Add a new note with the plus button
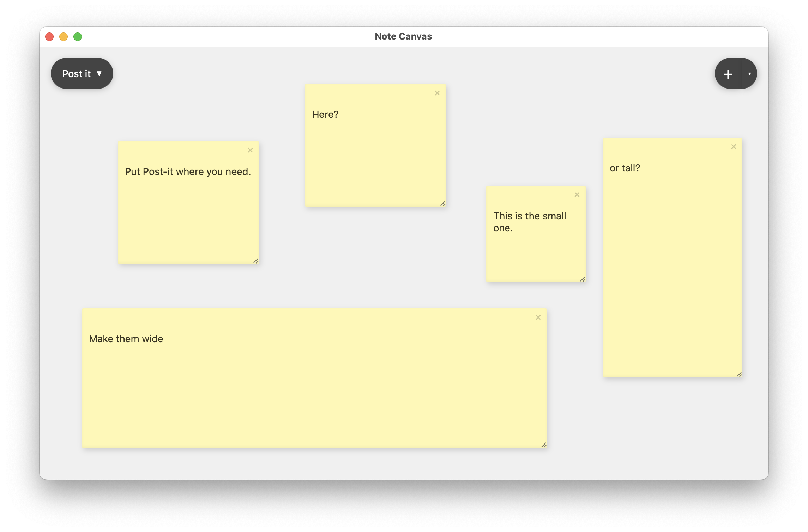Image resolution: width=808 pixels, height=532 pixels. [x=728, y=74]
